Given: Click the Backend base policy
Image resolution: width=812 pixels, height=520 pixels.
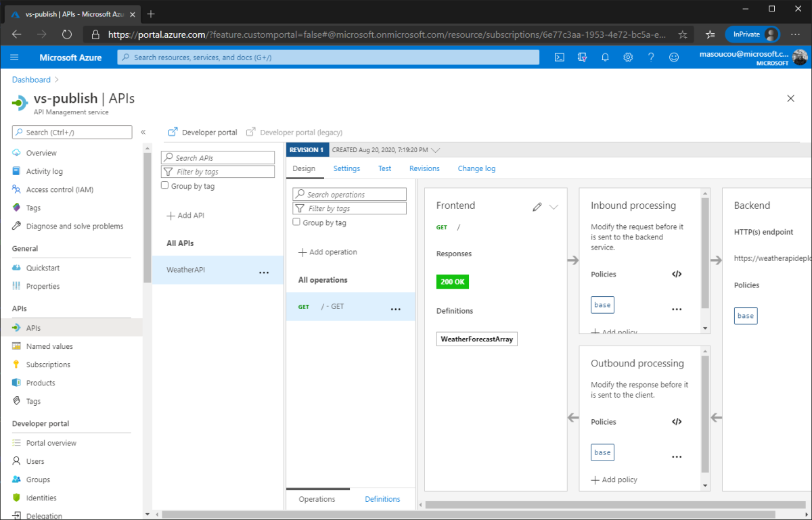Looking at the screenshot, I should point(746,315).
